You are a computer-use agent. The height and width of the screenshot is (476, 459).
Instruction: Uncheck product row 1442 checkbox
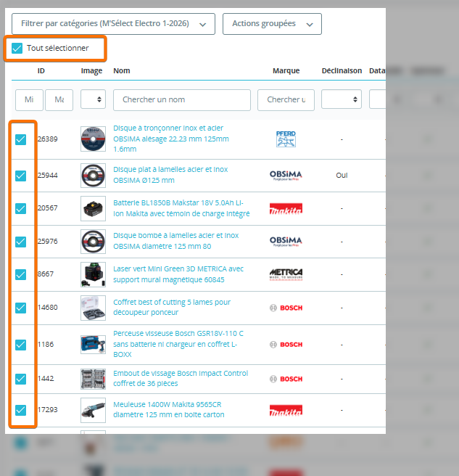point(20,379)
